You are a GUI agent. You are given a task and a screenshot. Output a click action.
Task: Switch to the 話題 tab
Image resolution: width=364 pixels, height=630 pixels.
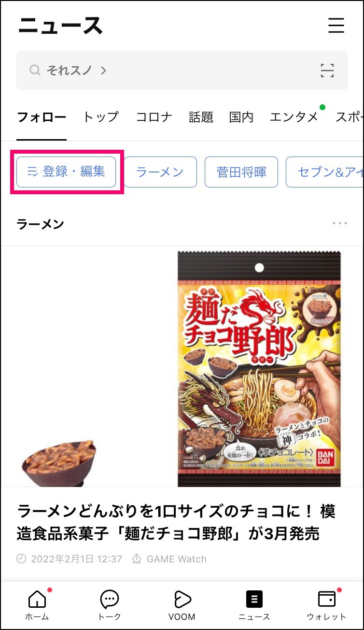coord(201,117)
